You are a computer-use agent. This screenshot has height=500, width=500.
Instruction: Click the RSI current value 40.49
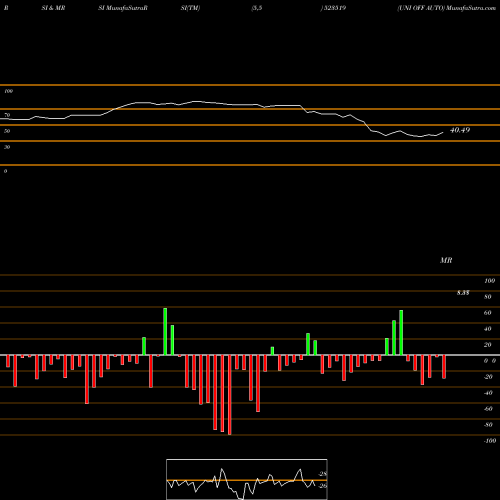pos(460,130)
